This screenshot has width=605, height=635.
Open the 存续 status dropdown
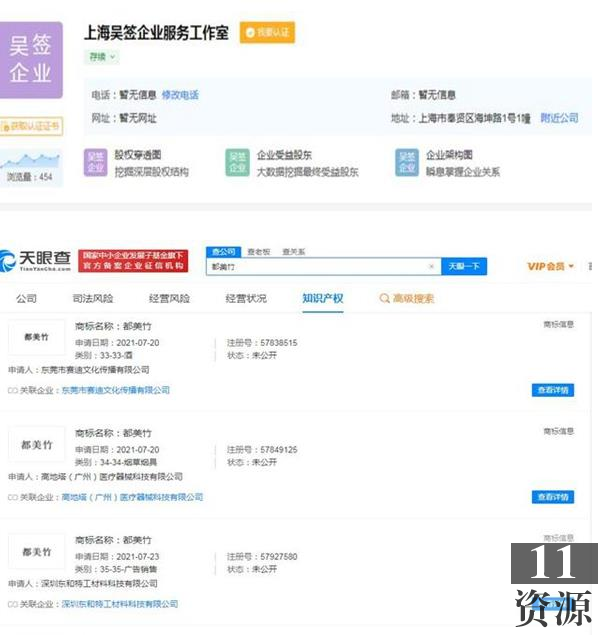102,57
